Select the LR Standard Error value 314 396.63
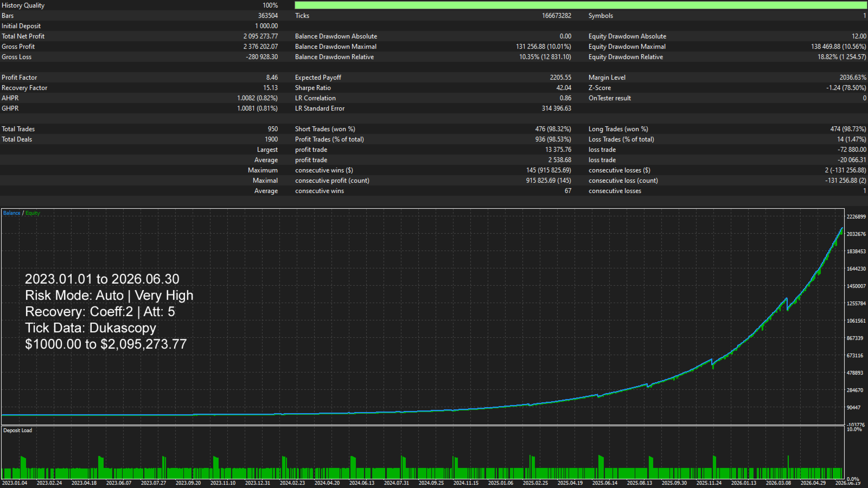 [557, 108]
